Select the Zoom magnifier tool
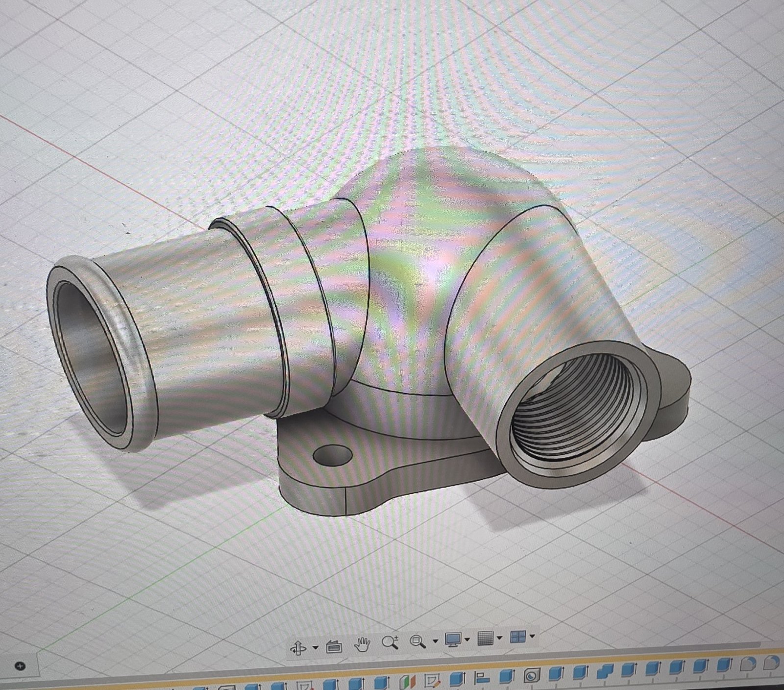Viewport: 784px width, 690px height. tap(390, 642)
